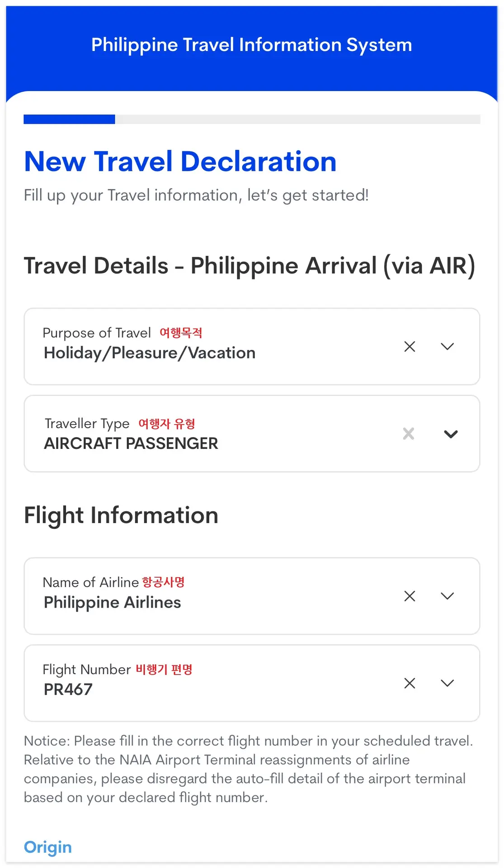Screen dimensions: 504x868
Task: Select the Holiday/Pleasure/Vacation field value
Action: click(x=150, y=353)
